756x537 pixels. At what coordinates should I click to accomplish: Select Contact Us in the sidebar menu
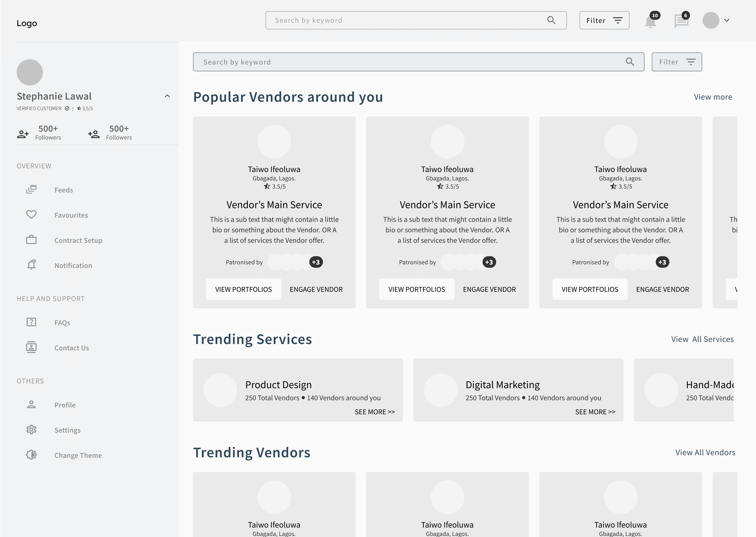click(71, 348)
